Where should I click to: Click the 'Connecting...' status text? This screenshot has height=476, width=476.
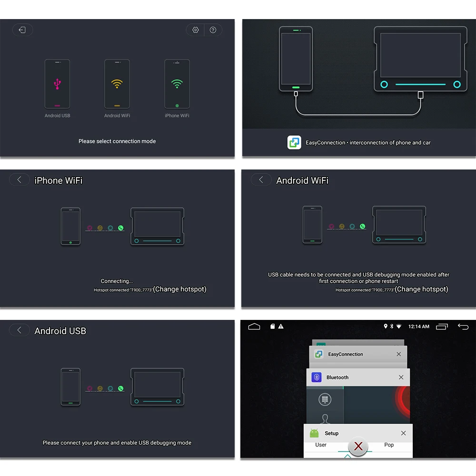coord(117,281)
